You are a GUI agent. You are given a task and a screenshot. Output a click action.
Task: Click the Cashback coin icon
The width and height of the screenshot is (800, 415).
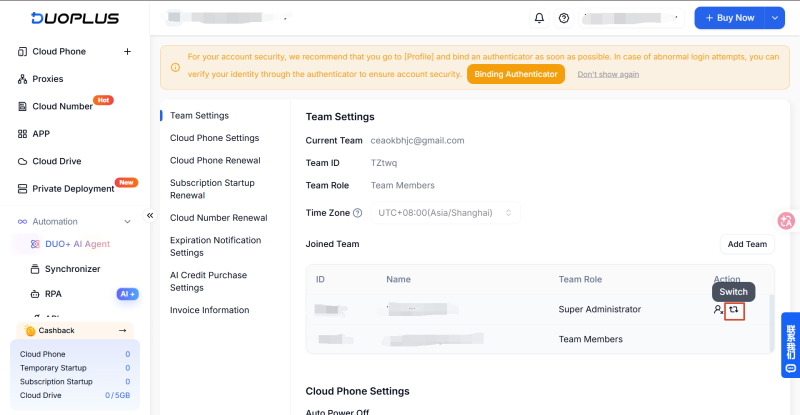(30, 331)
